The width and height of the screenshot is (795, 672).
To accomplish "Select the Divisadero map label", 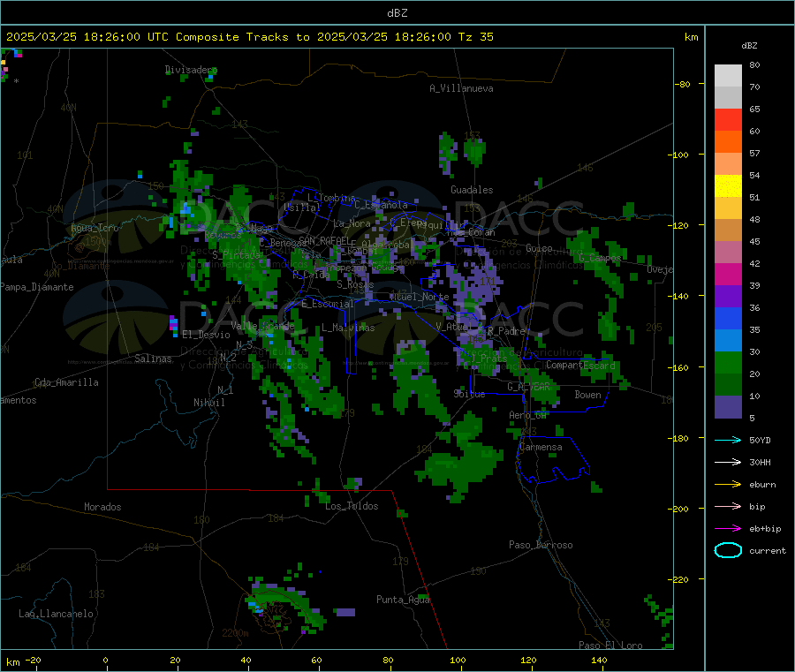I will pyautogui.click(x=191, y=70).
